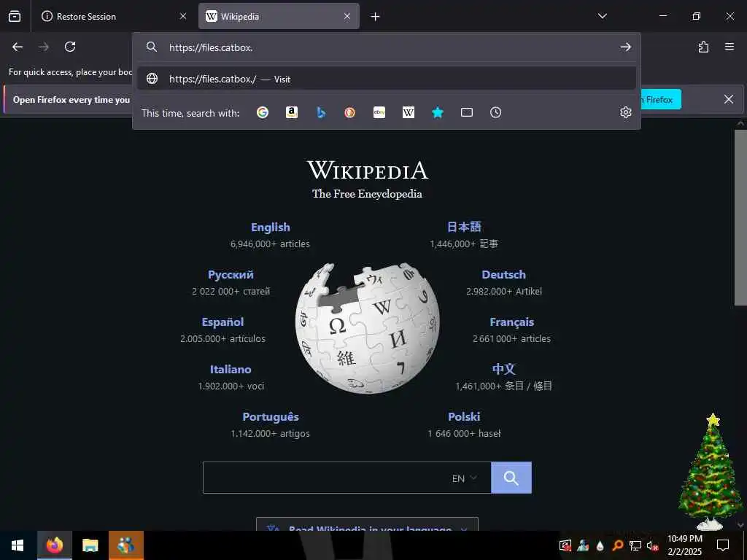The width and height of the screenshot is (747, 560).
Task: Open Deutsch Wikipedia link
Action: [x=503, y=275]
